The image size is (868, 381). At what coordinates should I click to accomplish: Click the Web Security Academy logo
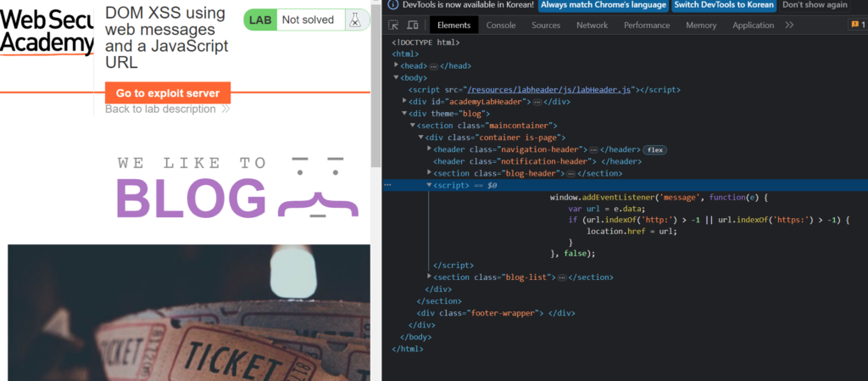[47, 31]
